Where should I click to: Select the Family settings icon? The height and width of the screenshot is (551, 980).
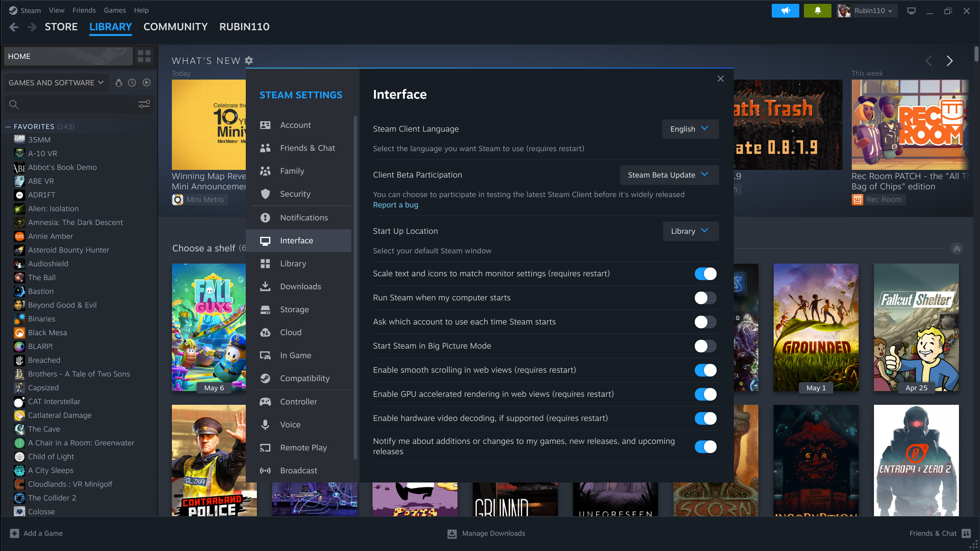[265, 171]
